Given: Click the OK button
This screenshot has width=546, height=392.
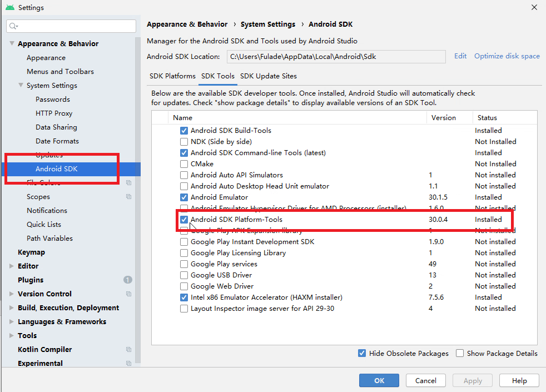Looking at the screenshot, I should coord(379,380).
